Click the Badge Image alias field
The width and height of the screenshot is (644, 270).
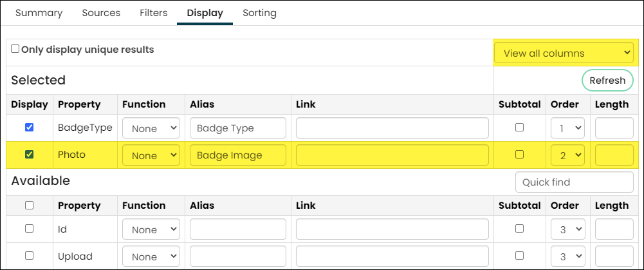pyautogui.click(x=238, y=155)
